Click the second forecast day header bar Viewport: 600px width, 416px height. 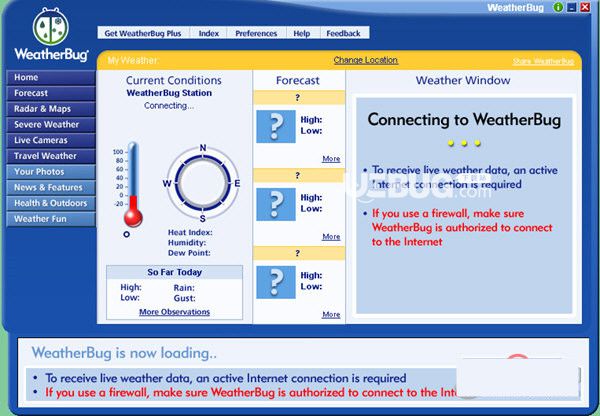[x=298, y=176]
